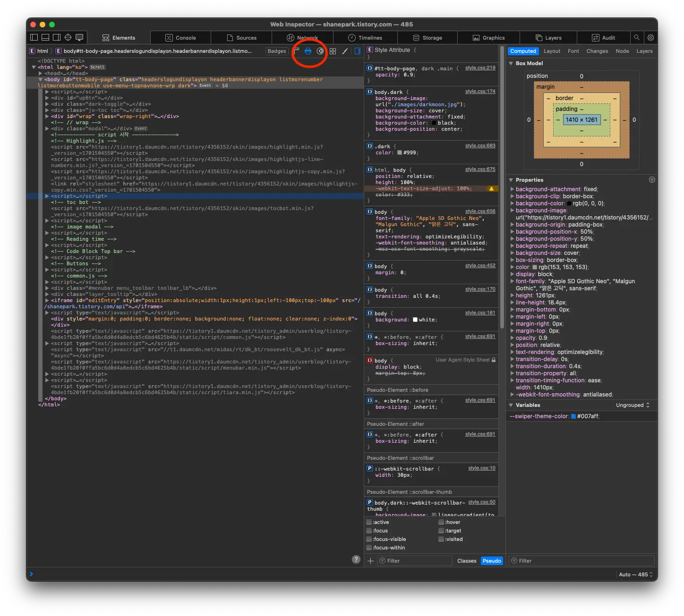Open the Font sidebar tab
This screenshot has height=616, width=684.
(573, 51)
